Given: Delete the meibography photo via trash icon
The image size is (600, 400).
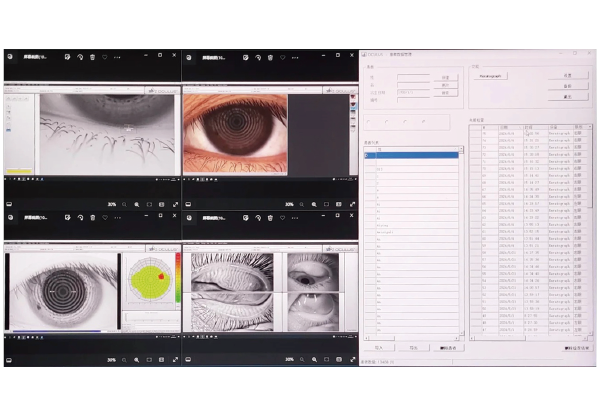Looking at the screenshot, I should click(x=270, y=218).
